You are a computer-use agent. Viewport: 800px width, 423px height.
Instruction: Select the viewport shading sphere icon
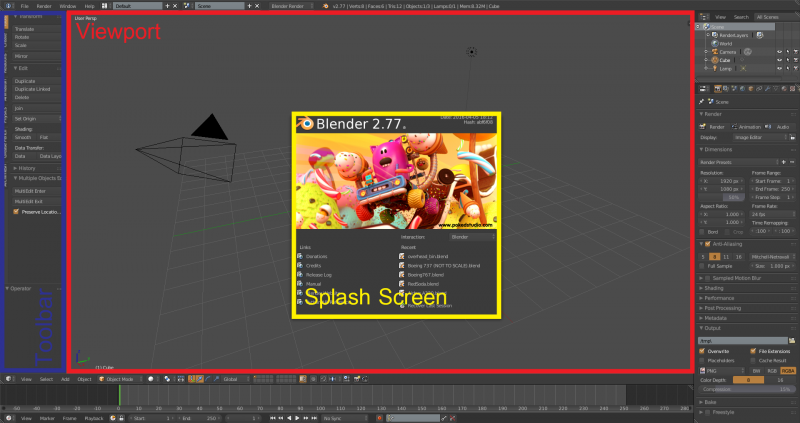coord(151,379)
